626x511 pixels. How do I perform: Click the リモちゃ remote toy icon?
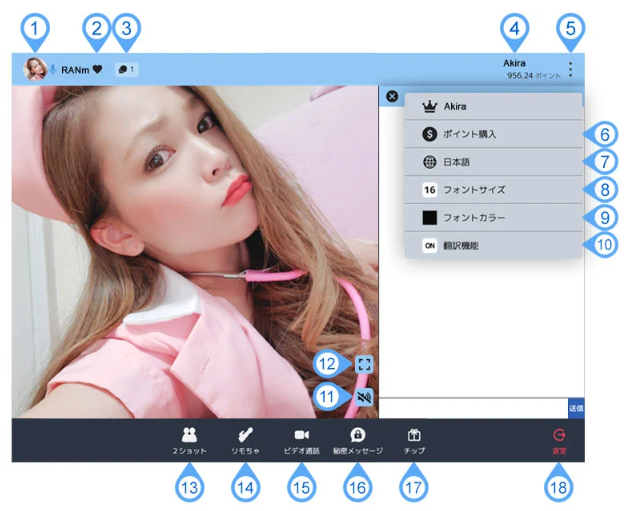coord(245,440)
